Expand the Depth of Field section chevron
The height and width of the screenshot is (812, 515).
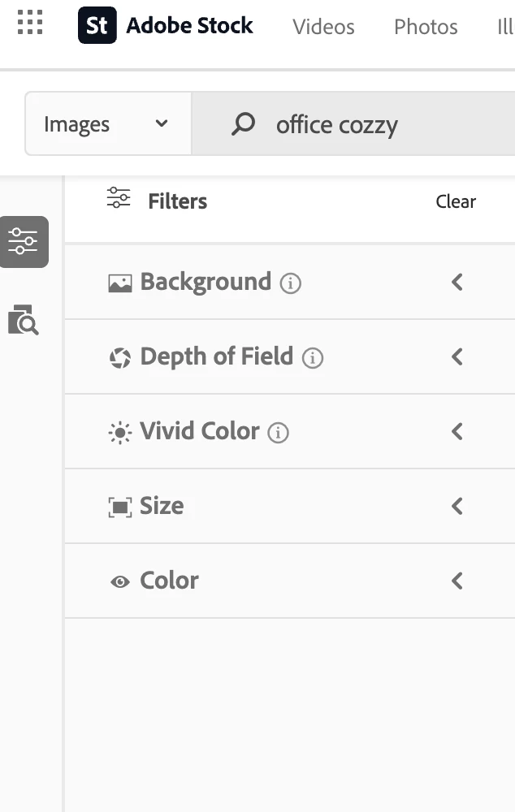click(457, 357)
